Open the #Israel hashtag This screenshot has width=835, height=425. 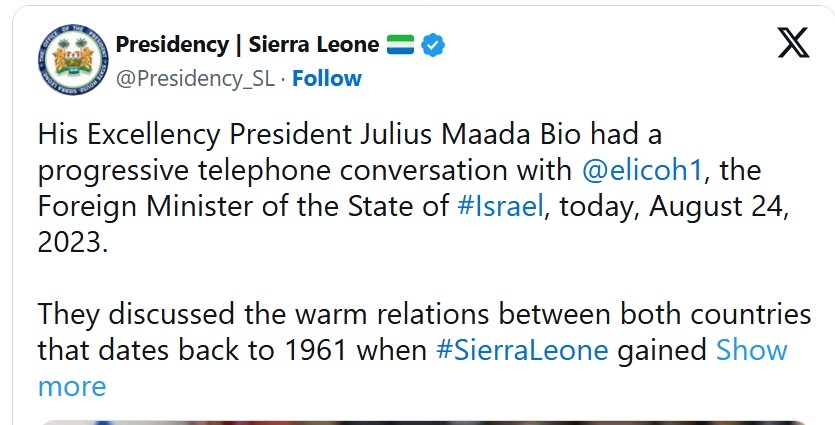(500, 207)
